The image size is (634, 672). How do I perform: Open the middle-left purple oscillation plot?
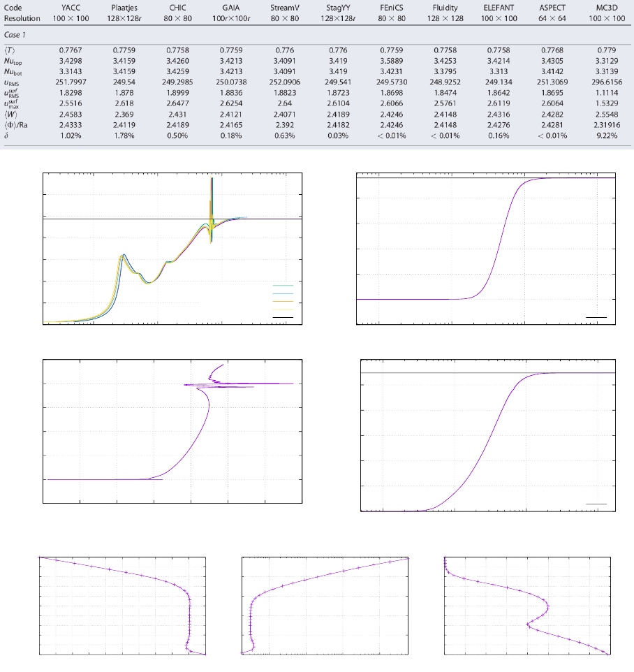172,431
